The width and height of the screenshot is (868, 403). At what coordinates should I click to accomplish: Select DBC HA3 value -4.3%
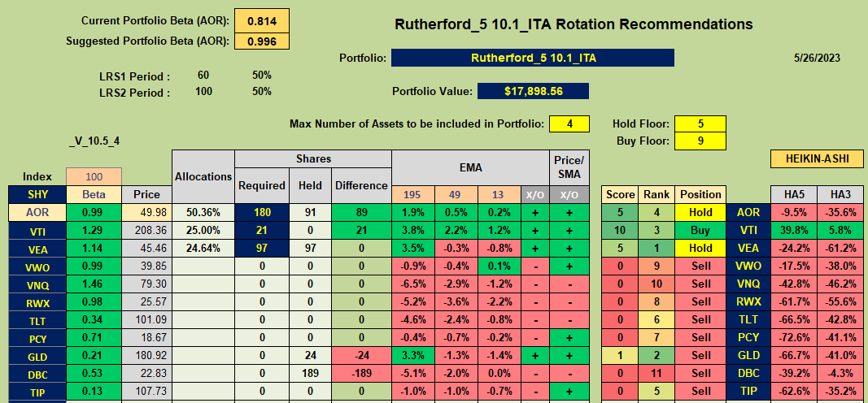coord(840,374)
